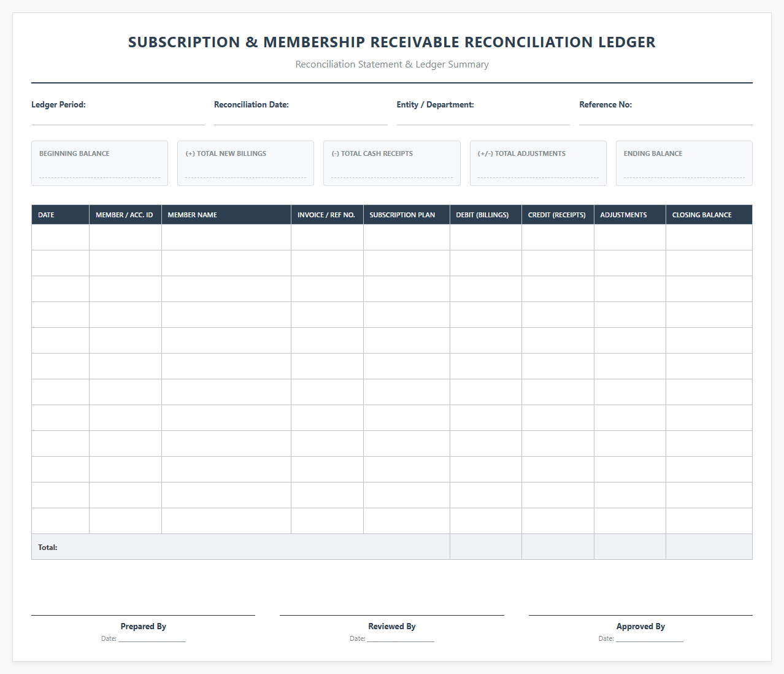The image size is (784, 674).
Task: Click the Date line under Prepared By
Action: [x=152, y=640]
